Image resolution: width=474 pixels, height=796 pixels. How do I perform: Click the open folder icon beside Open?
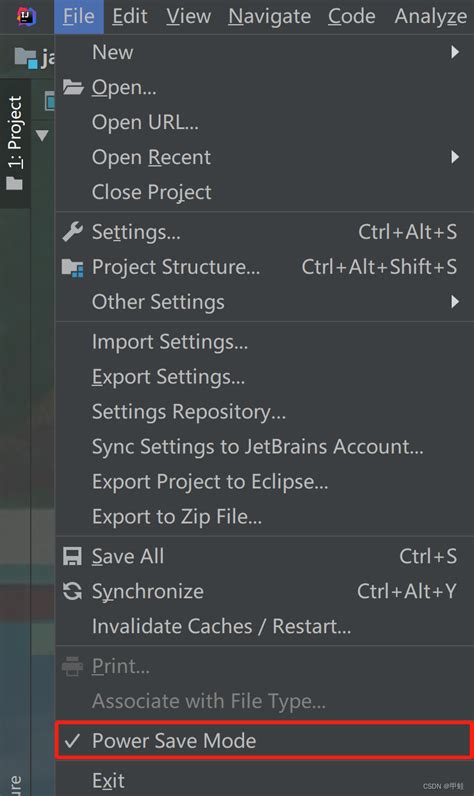[73, 87]
